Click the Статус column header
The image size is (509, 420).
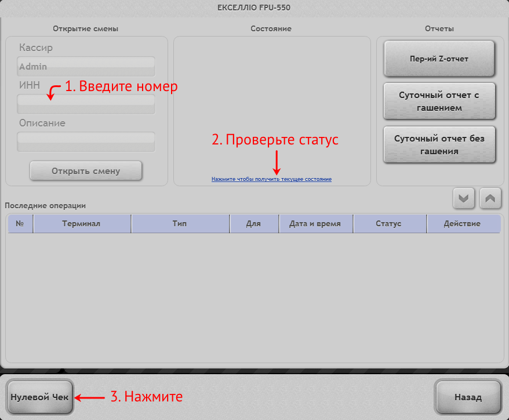point(390,223)
